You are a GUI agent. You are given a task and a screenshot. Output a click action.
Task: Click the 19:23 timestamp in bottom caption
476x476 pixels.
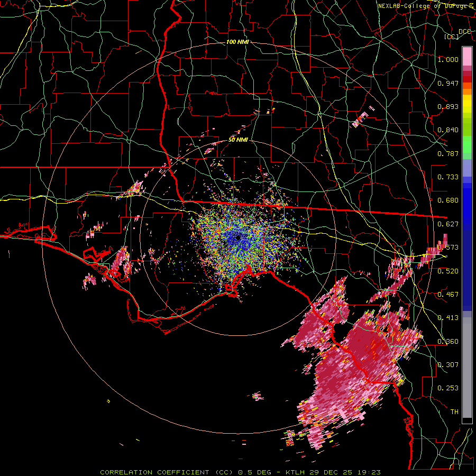pos(369,472)
